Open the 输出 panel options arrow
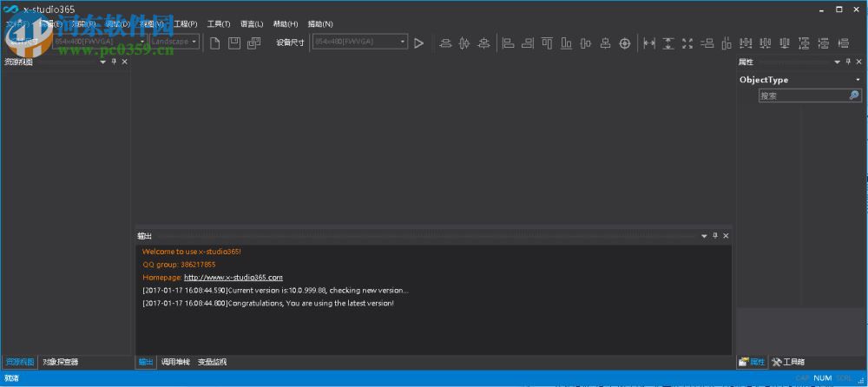This screenshot has height=387, width=868. [704, 236]
